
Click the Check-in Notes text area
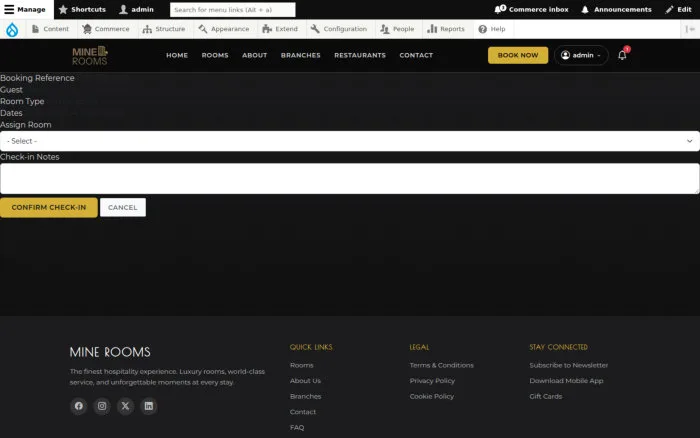[350, 179]
